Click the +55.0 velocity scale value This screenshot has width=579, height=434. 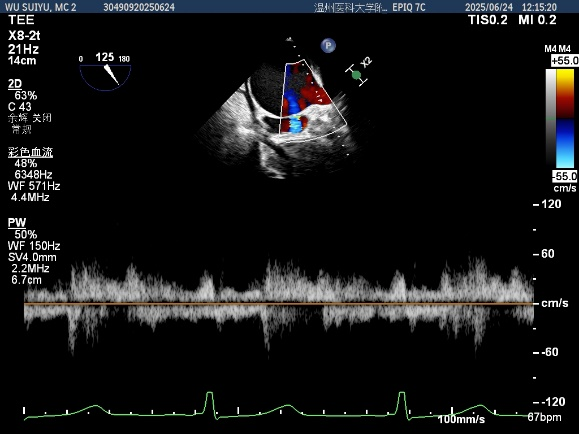tap(564, 61)
